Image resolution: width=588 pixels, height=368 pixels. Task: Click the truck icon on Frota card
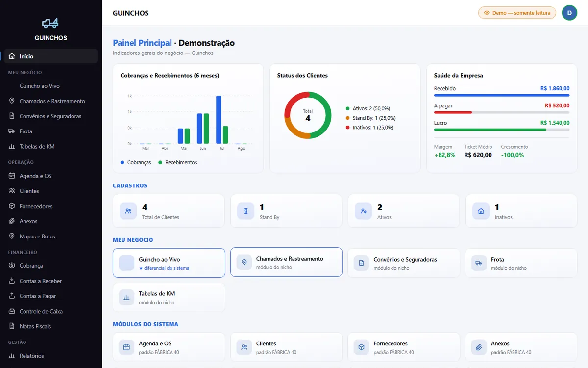(x=479, y=263)
